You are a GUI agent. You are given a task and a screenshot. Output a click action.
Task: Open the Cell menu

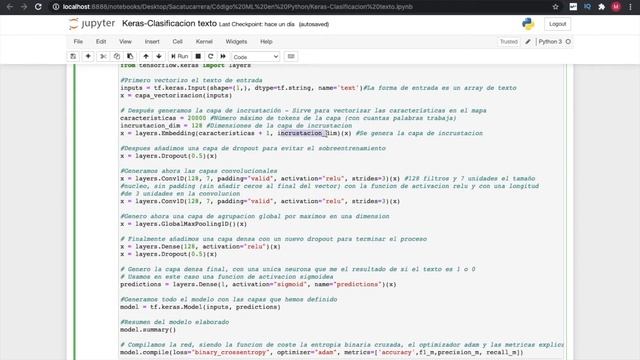click(x=177, y=42)
